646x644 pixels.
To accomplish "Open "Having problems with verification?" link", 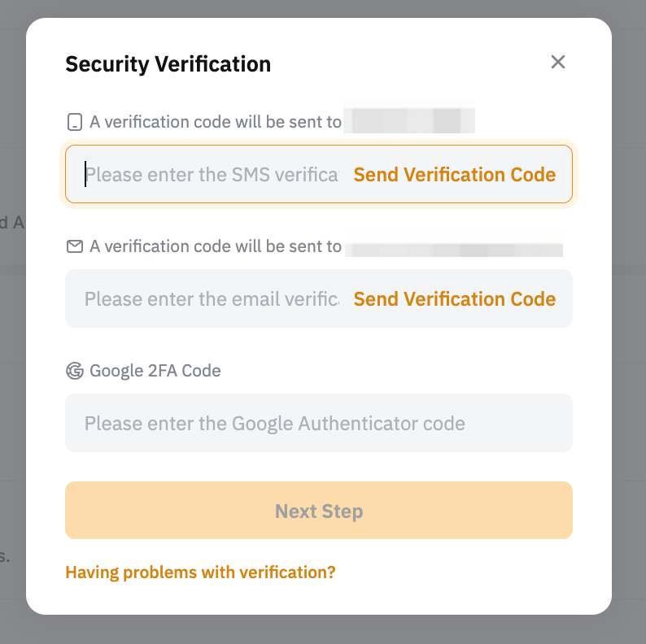I will click(200, 572).
